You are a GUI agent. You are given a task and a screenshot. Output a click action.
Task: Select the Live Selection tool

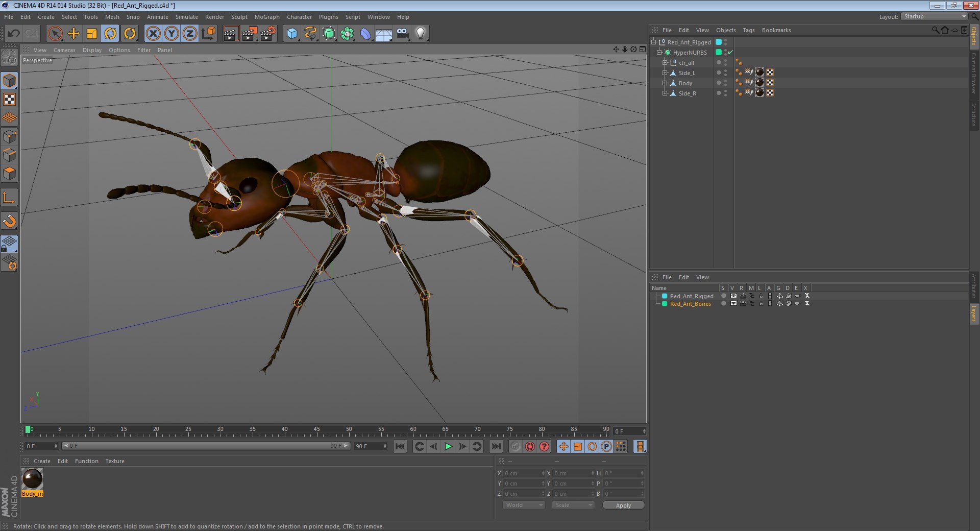coord(55,34)
